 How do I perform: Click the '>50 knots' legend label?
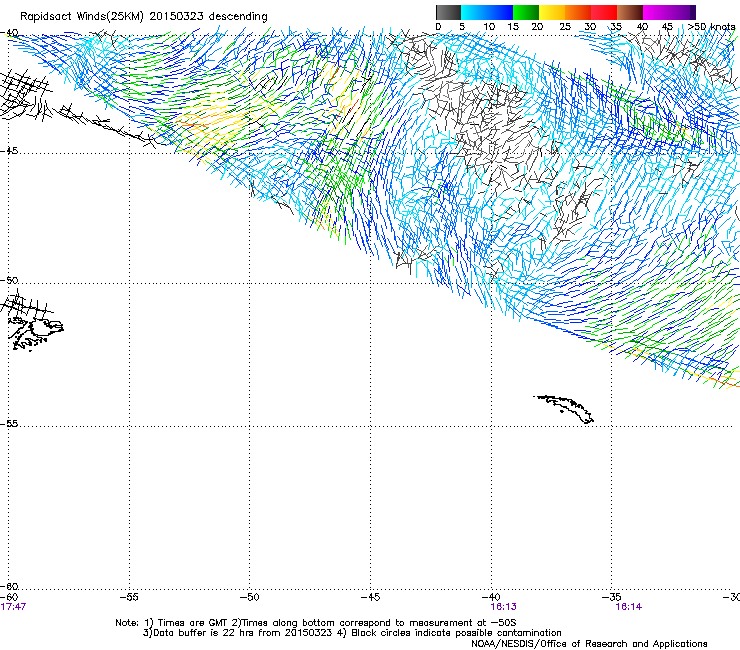point(711,27)
